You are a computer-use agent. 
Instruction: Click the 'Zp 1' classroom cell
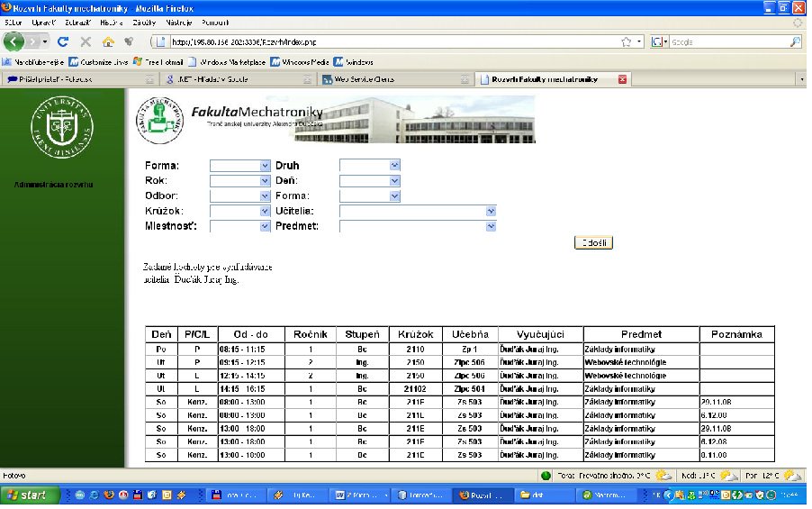click(470, 350)
